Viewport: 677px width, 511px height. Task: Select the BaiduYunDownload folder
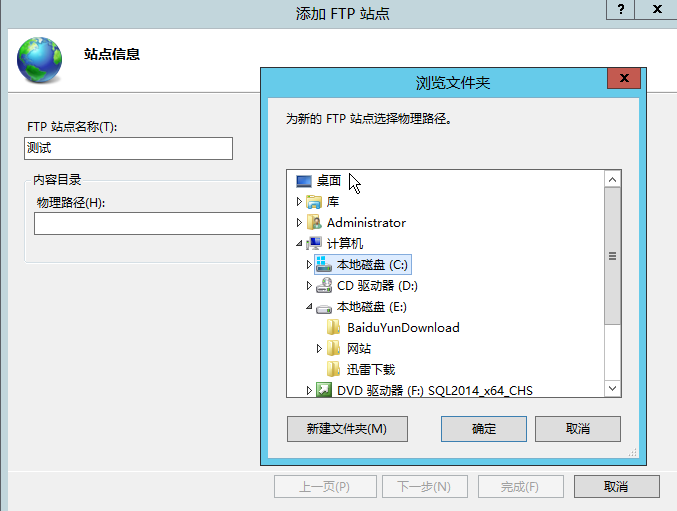click(393, 328)
